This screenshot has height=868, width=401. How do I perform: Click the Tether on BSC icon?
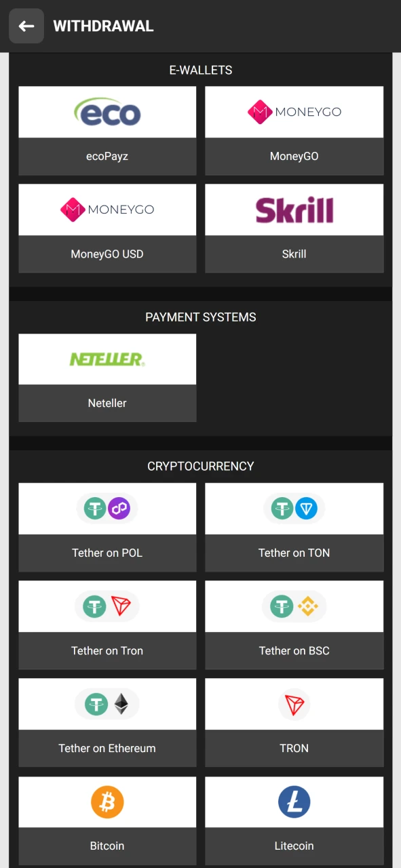[x=294, y=606]
